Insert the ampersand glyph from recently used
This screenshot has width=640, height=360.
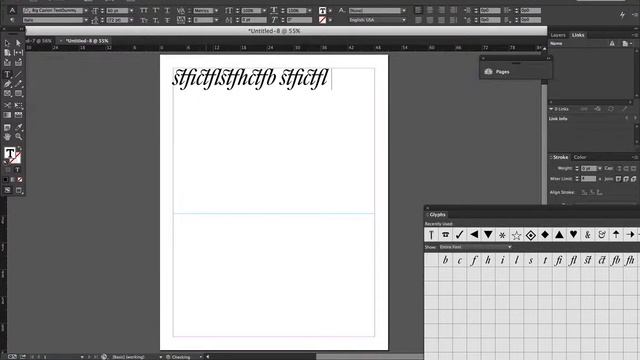coord(588,235)
